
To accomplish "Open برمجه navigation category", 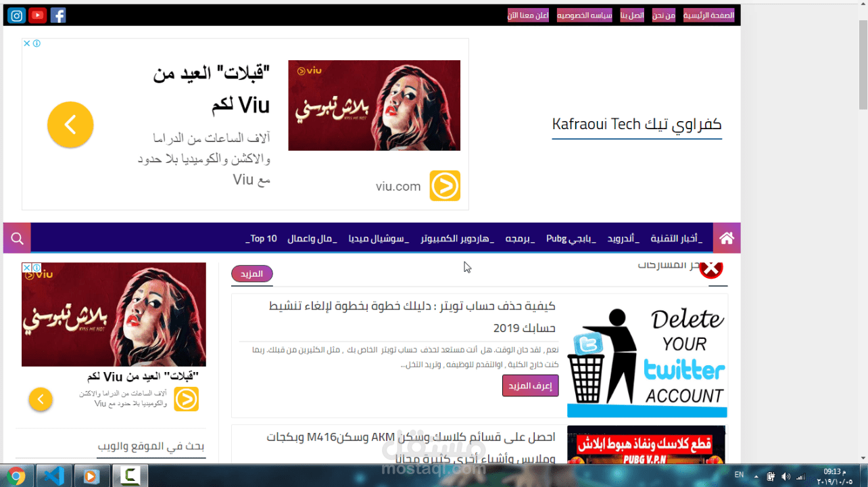I will [x=521, y=239].
